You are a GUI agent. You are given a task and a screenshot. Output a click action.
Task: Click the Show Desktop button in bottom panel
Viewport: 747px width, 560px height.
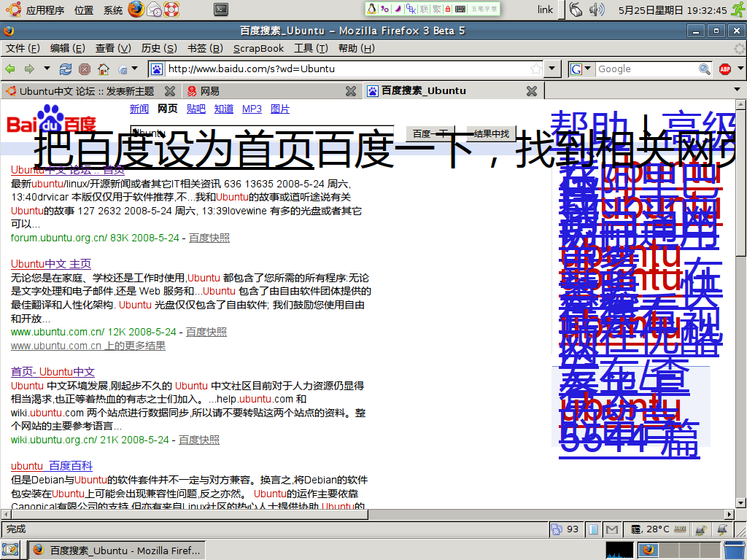point(10,550)
